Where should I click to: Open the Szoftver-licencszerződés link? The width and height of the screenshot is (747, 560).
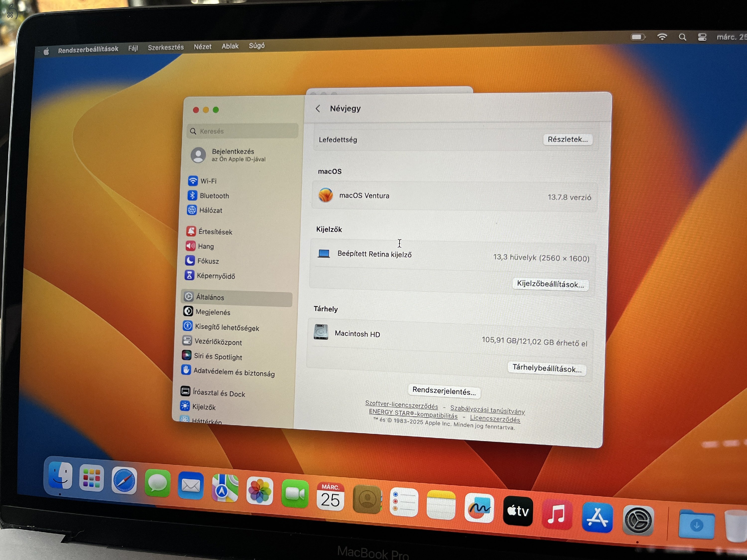402,405
